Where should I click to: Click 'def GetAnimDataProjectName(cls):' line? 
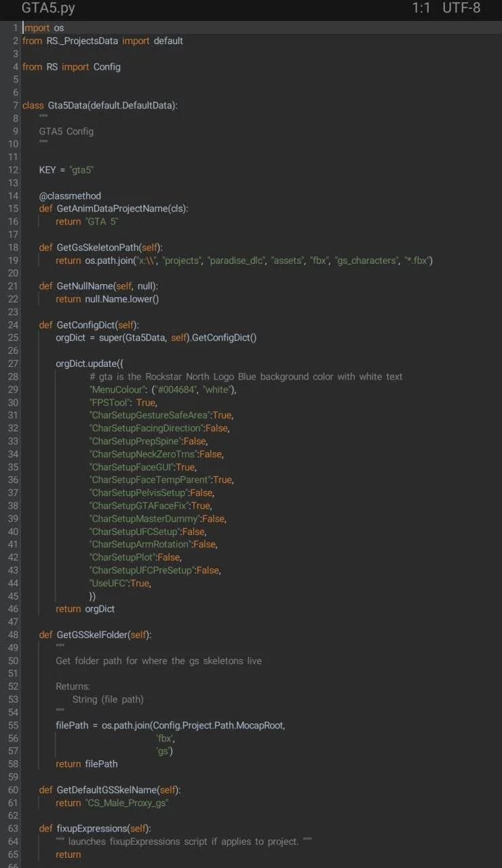[114, 208]
